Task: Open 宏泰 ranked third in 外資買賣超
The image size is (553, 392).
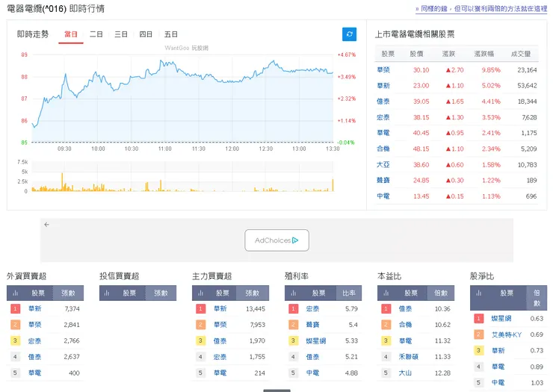Action: pos(34,341)
